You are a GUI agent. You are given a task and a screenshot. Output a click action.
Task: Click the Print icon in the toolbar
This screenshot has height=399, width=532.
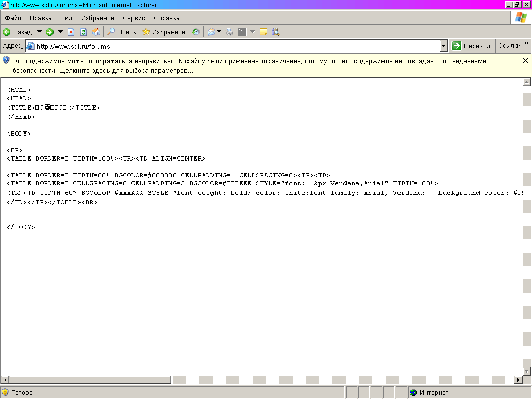[229, 32]
